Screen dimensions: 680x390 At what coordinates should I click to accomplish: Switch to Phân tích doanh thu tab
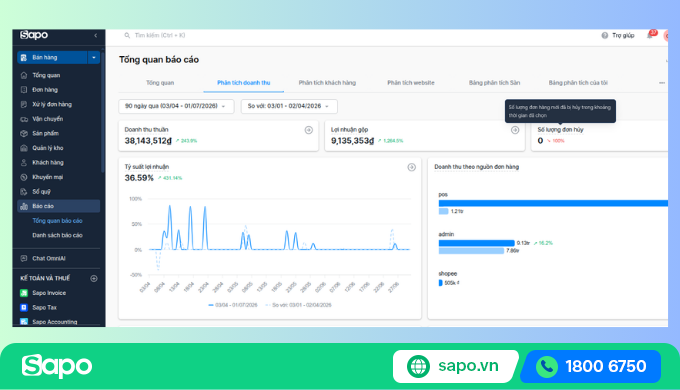(x=244, y=83)
